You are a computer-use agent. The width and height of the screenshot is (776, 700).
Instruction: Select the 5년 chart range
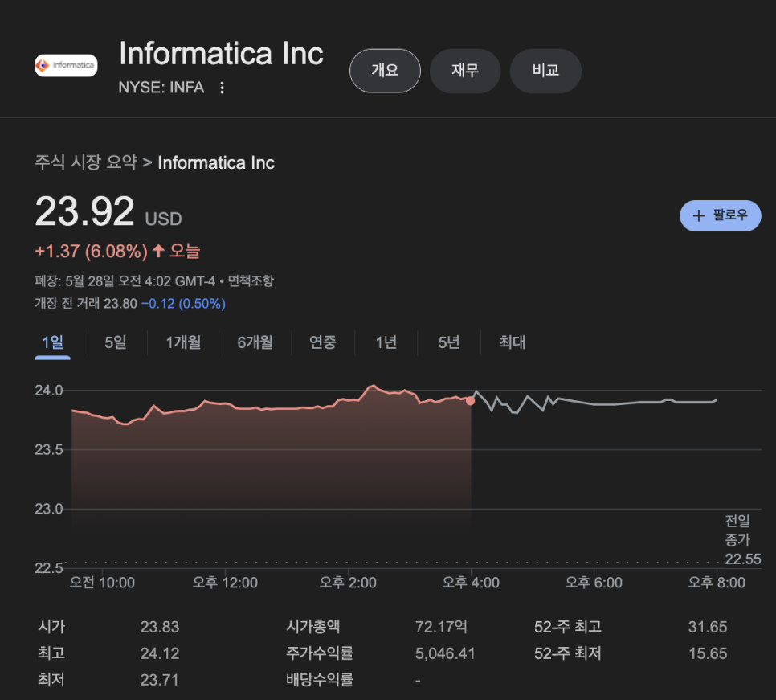coord(449,342)
